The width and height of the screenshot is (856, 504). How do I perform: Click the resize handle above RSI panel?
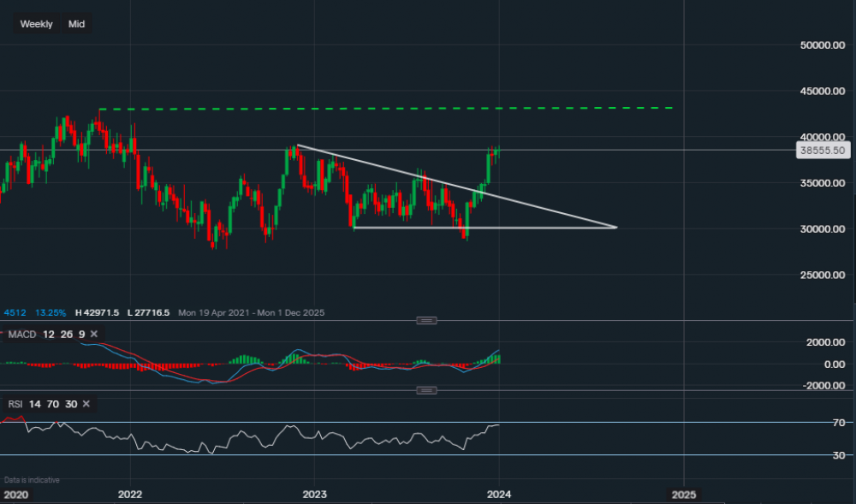pos(426,390)
